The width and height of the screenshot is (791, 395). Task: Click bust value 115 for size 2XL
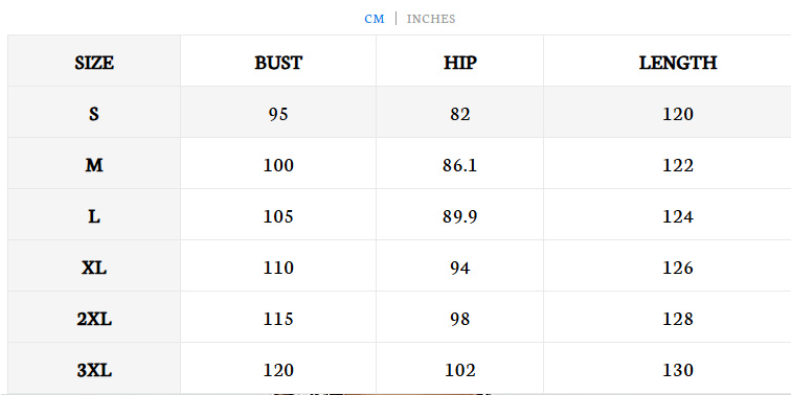(x=278, y=319)
